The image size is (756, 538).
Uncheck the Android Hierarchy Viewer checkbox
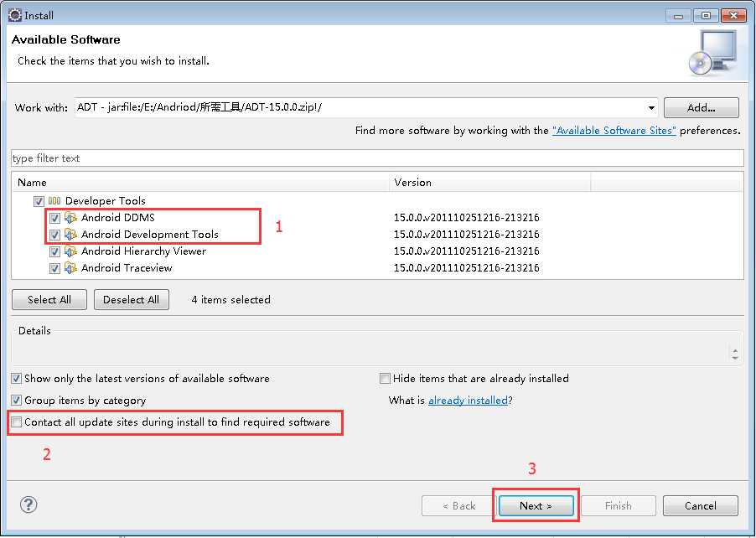(54, 251)
